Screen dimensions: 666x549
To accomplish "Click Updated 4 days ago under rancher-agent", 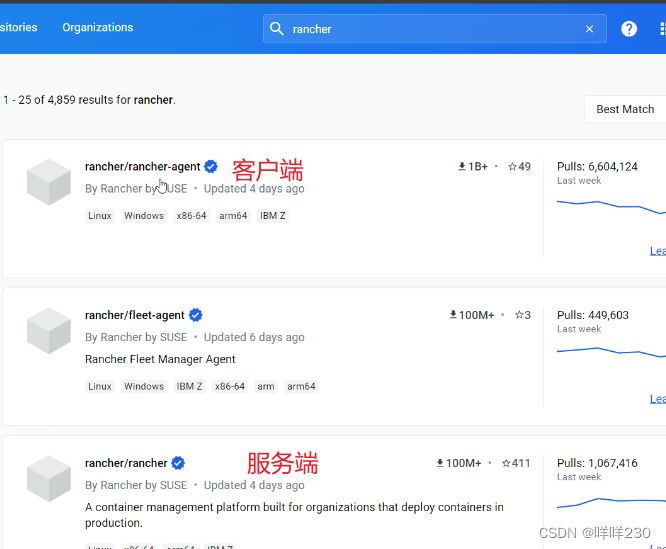I will 254,189.
